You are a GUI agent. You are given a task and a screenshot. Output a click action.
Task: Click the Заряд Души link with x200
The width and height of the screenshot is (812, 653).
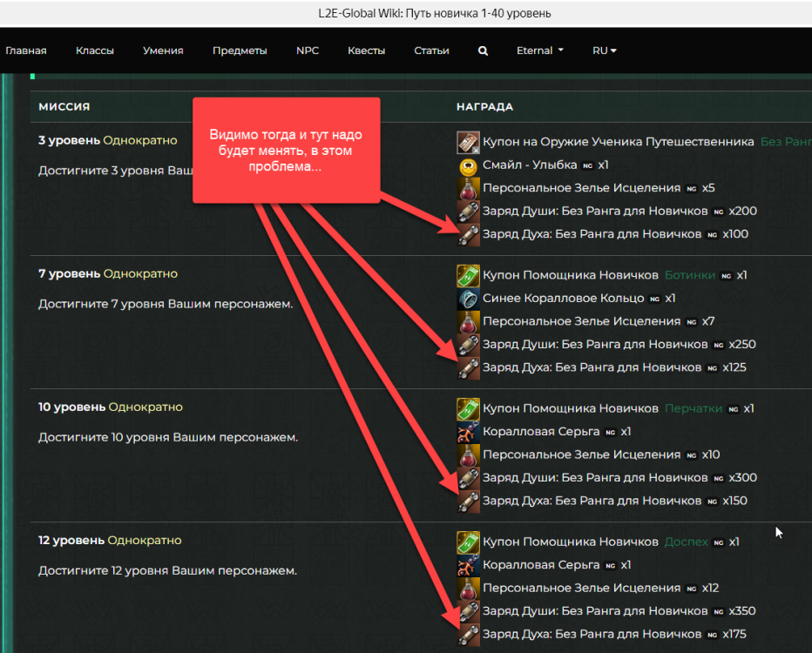[x=595, y=212]
